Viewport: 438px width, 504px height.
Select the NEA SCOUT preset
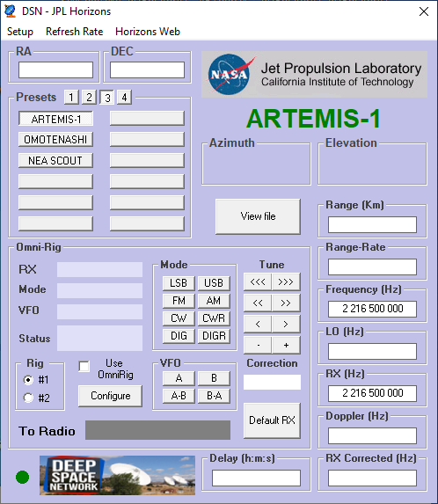[x=56, y=160]
